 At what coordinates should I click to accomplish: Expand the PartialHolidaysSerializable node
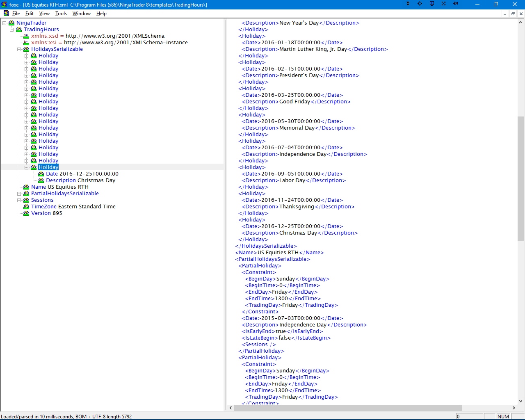[x=19, y=194]
